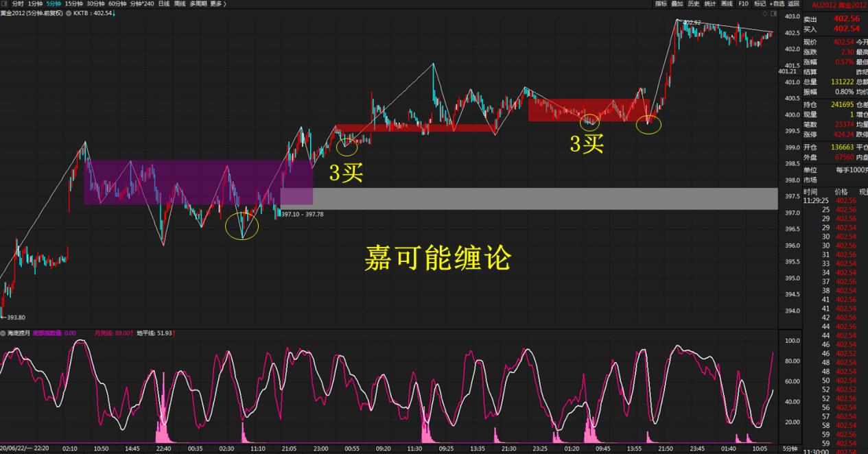Click the KKTB indicator circle icon

69,13
